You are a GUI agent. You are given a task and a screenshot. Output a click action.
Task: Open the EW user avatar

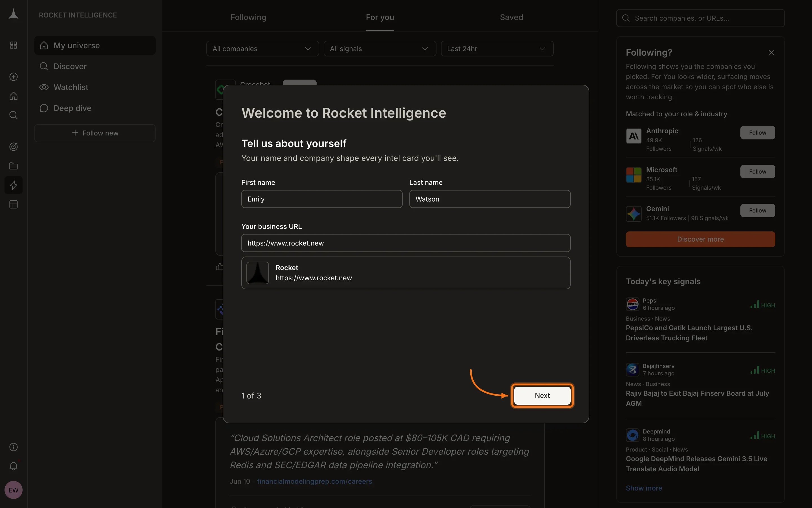(x=14, y=490)
